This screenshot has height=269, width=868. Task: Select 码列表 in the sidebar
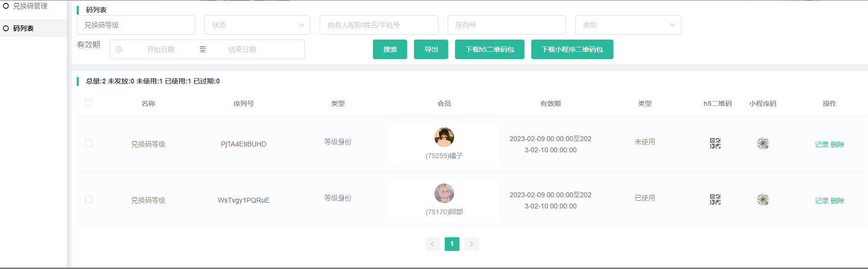[x=23, y=28]
